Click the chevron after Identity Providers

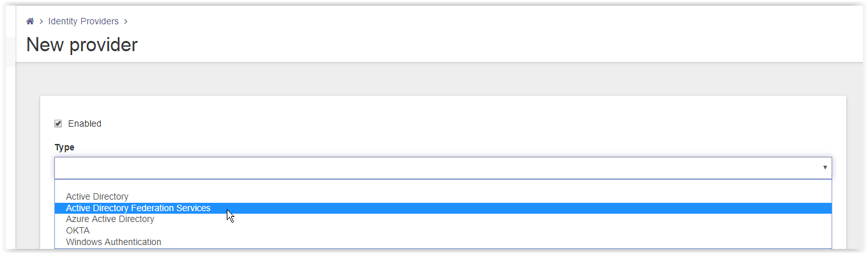click(x=126, y=22)
